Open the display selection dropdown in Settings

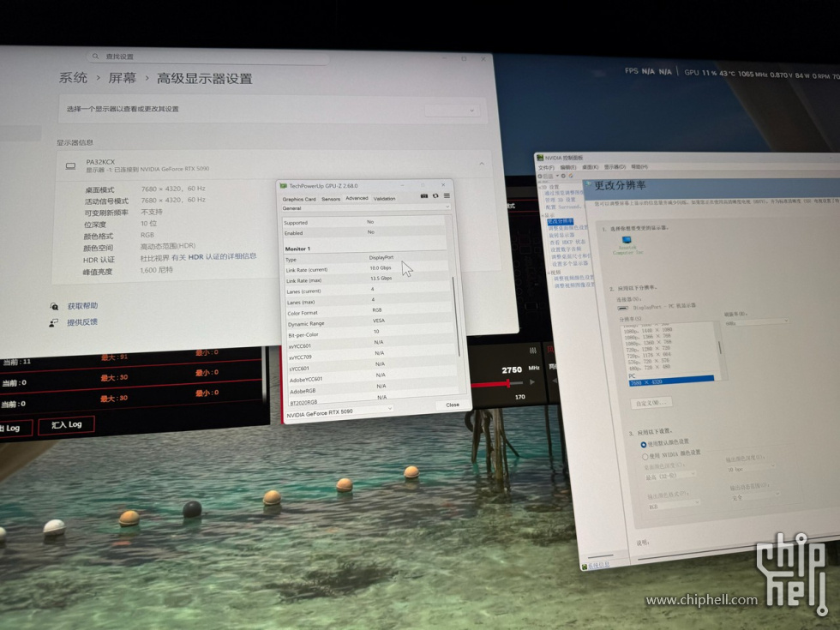tap(452, 110)
